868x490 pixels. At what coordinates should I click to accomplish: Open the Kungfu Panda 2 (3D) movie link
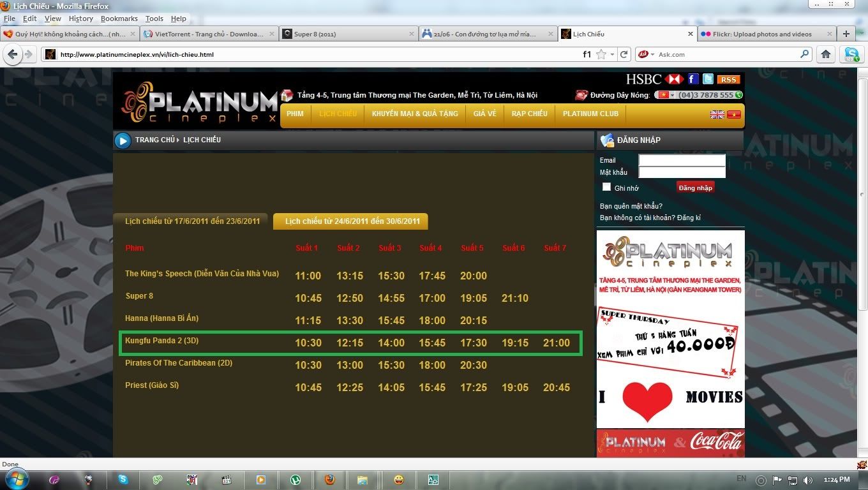coord(161,341)
